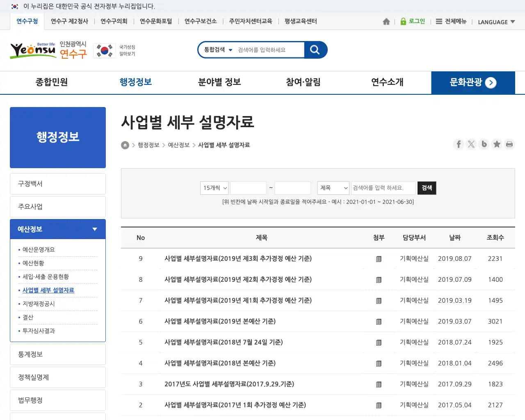The width and height of the screenshot is (525, 420).
Task: Expand the 제목 search-type dropdown
Action: (x=333, y=188)
